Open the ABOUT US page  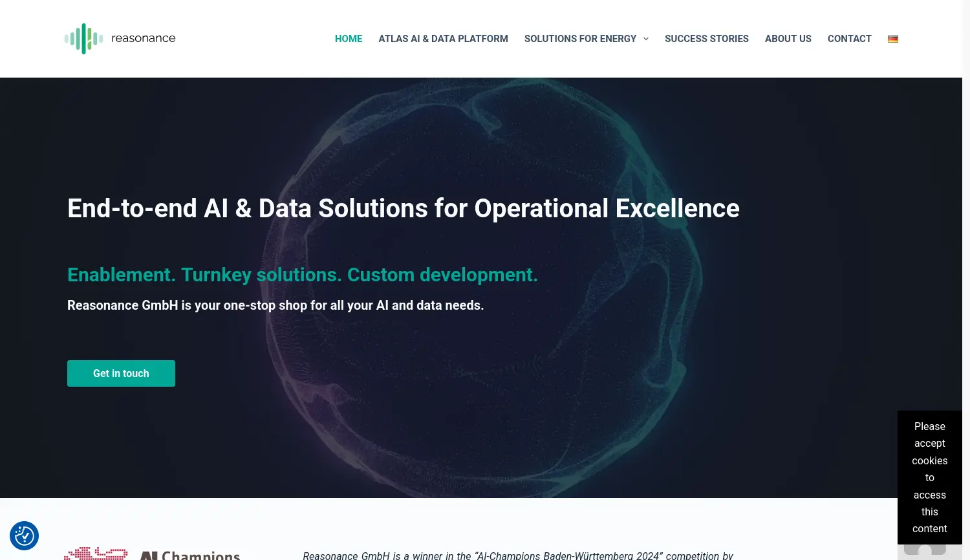tap(788, 39)
